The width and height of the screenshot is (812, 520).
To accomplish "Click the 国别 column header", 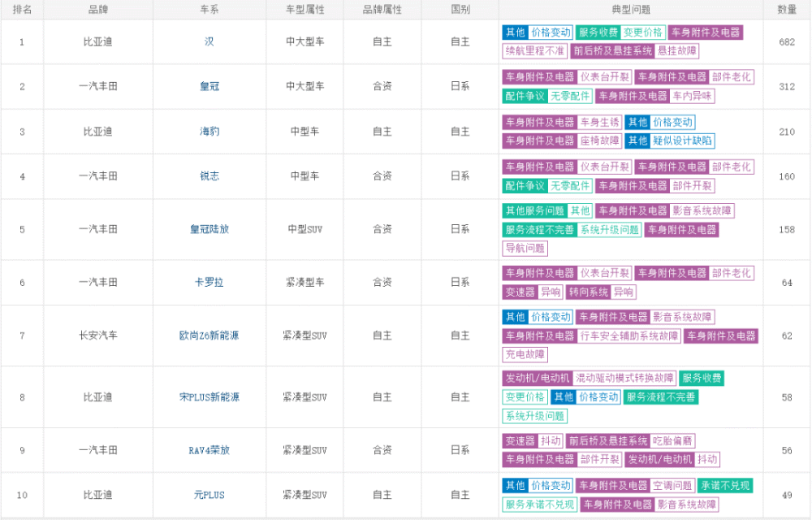I will [460, 9].
